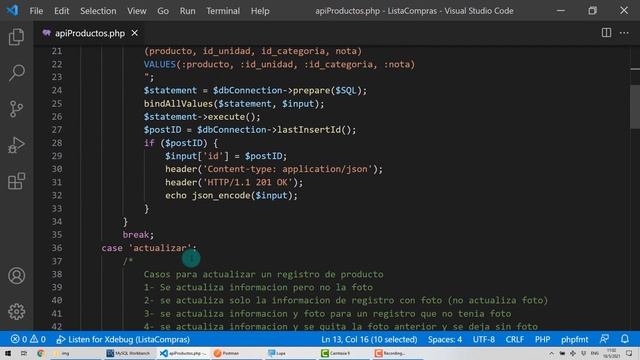Open the Explorer view in the activity bar
The image size is (640, 360).
pos(16,37)
